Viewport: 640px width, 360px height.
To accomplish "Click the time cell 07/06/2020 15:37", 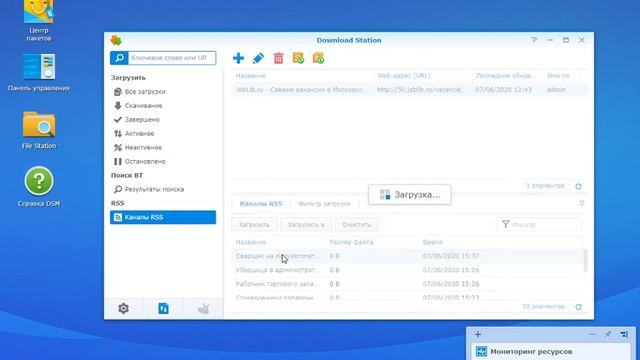I will click(x=451, y=256).
